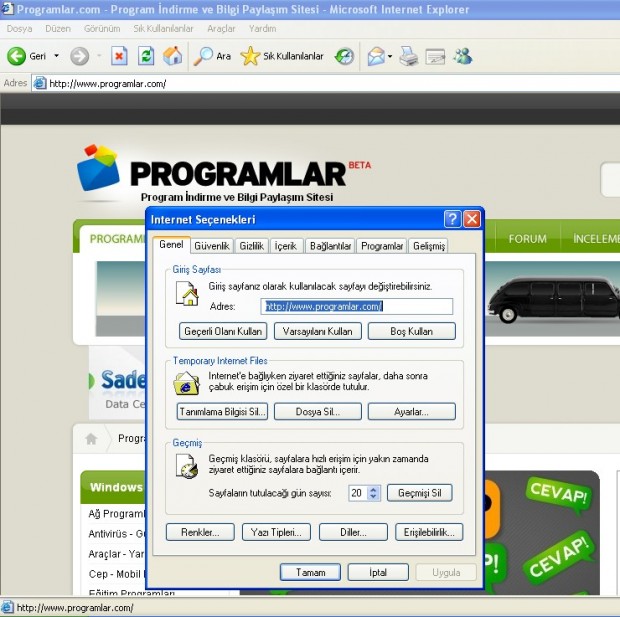Screen dimensions: 620x617
Task: Switch to the Bağlantılar tab
Action: point(330,246)
